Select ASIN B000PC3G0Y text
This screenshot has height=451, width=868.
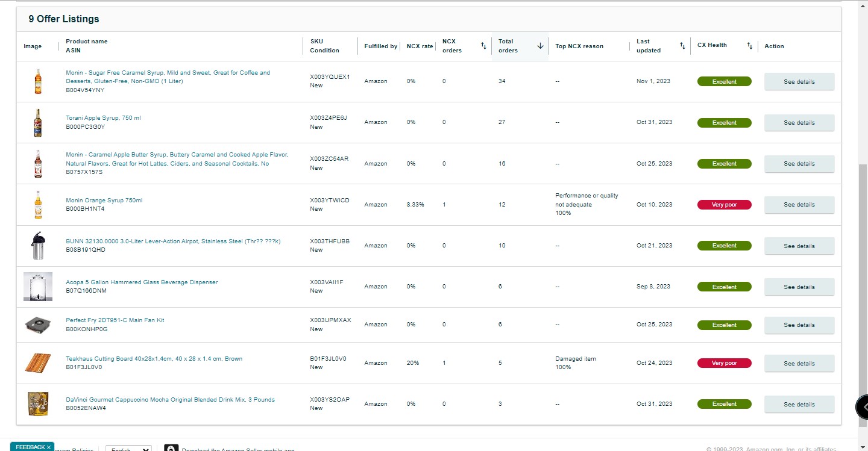coord(85,127)
